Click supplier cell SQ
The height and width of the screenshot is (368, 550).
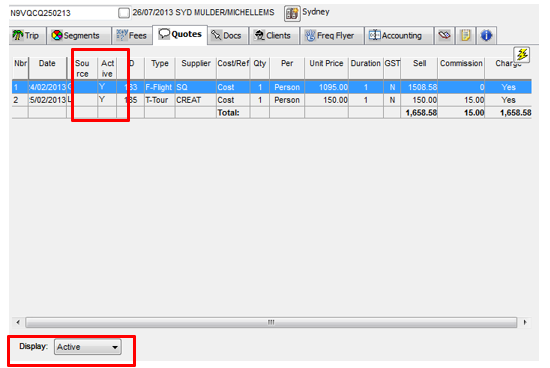(196, 87)
